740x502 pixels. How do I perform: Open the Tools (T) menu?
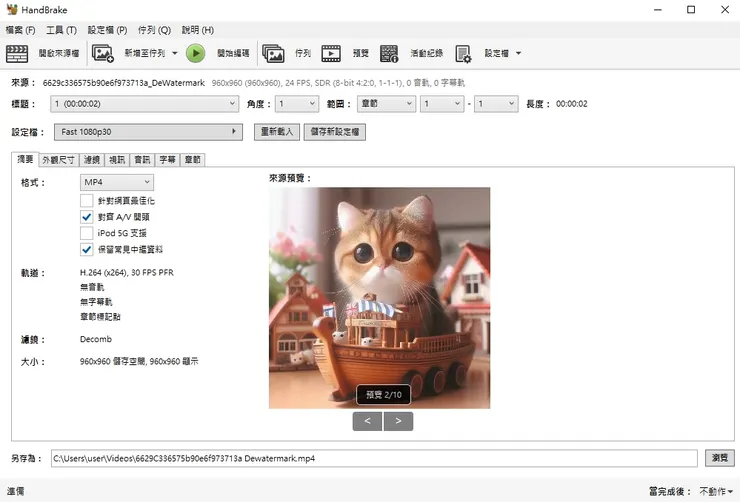pyautogui.click(x=61, y=30)
